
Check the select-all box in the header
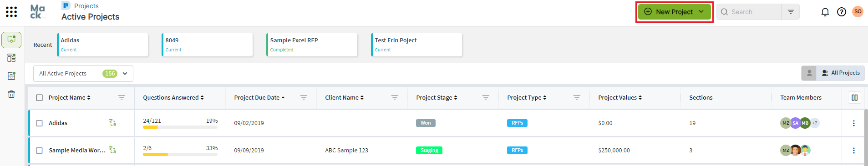click(40, 98)
